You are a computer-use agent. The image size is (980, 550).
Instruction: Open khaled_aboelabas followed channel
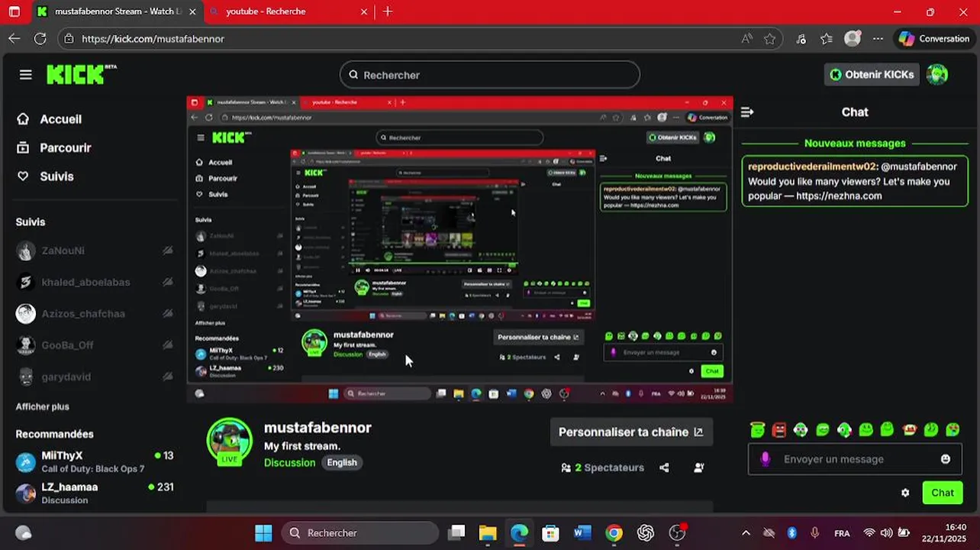click(x=95, y=282)
